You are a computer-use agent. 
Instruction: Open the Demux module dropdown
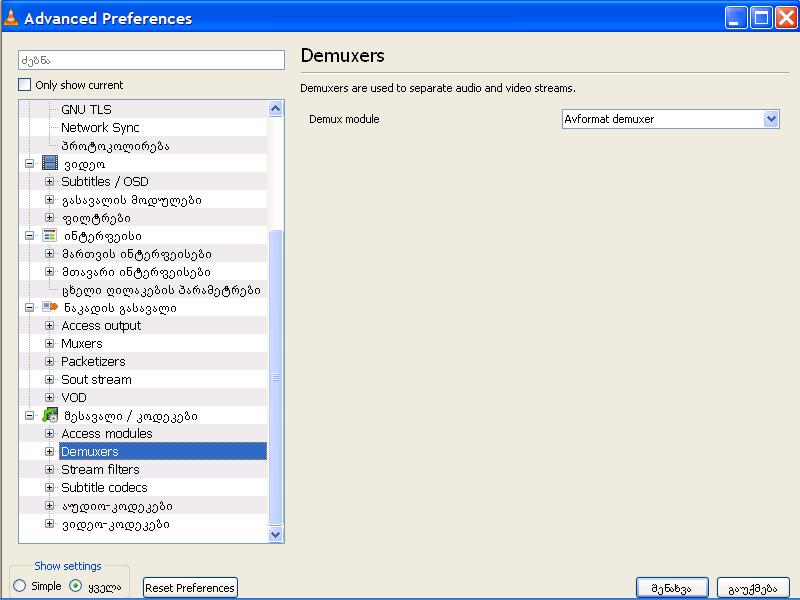(x=670, y=119)
